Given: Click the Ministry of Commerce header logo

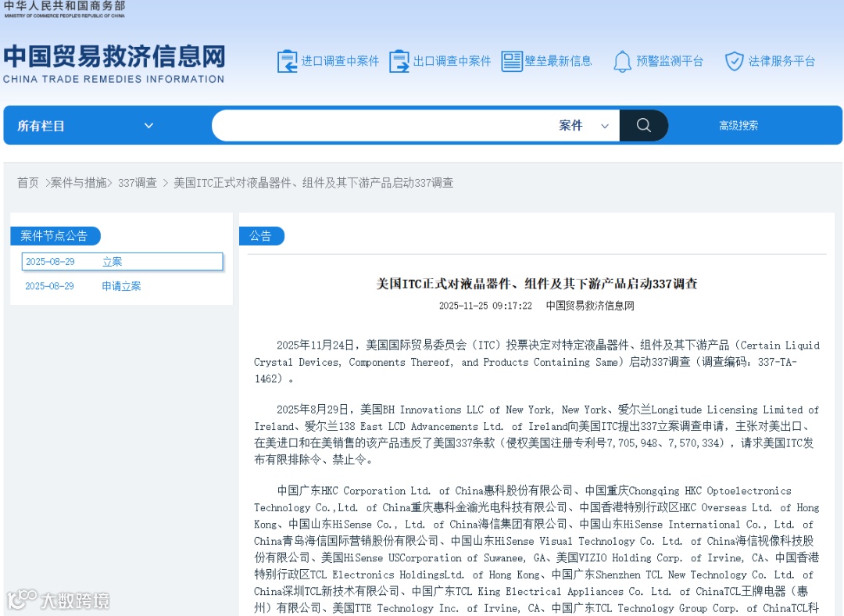Looking at the screenshot, I should [x=65, y=9].
